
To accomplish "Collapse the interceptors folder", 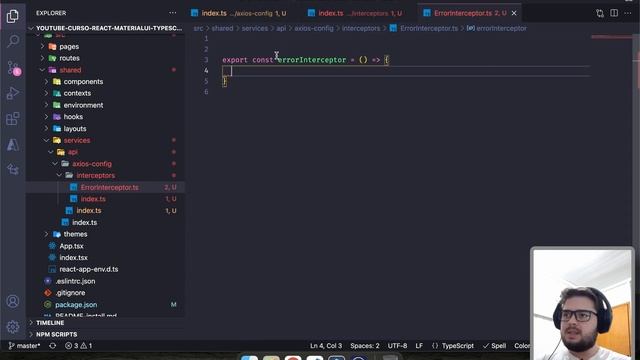I will coord(106,176).
